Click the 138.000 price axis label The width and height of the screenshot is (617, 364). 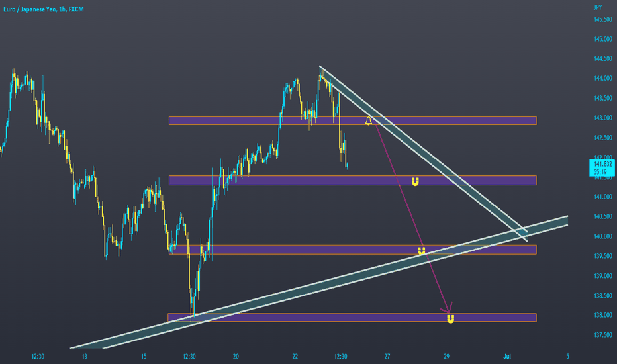[603, 315]
